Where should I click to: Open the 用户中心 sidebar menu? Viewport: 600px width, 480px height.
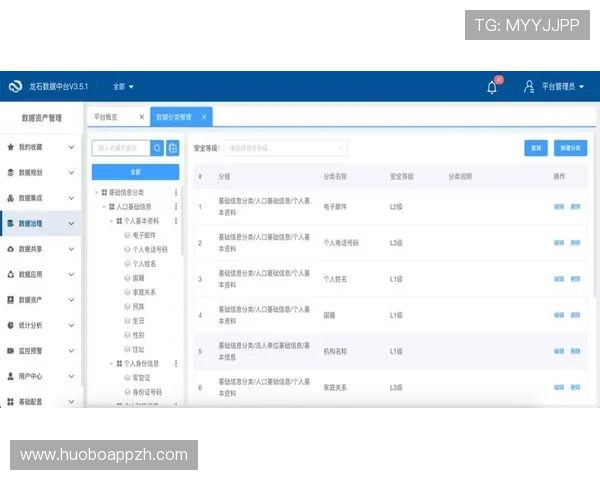point(41,376)
